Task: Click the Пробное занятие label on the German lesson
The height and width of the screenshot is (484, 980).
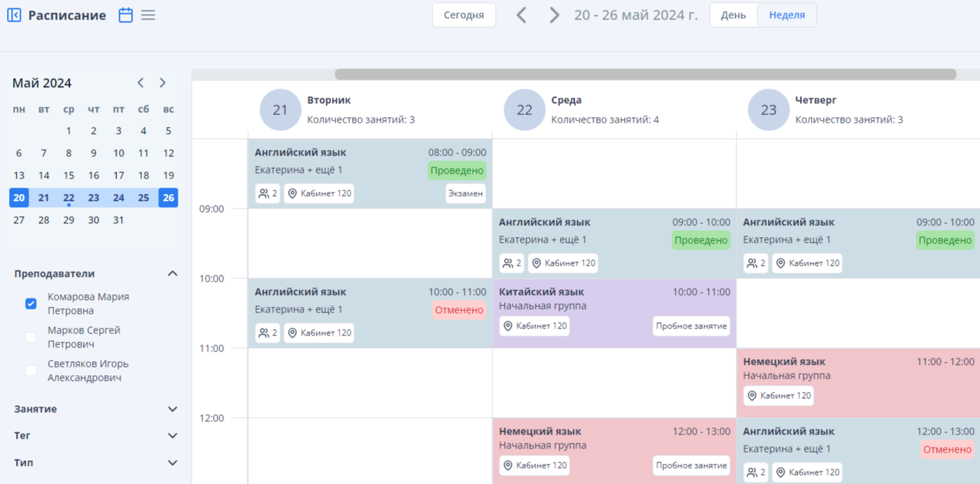Action: 691,465
